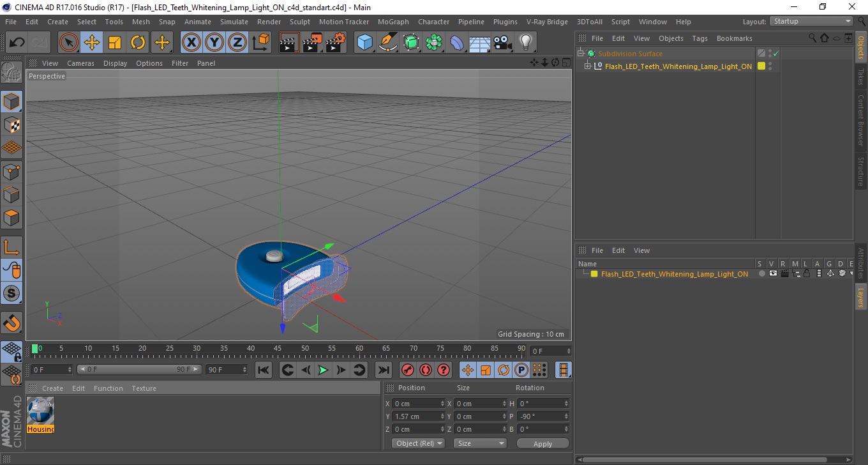Toggle the Enable Snap magnet

(11, 323)
